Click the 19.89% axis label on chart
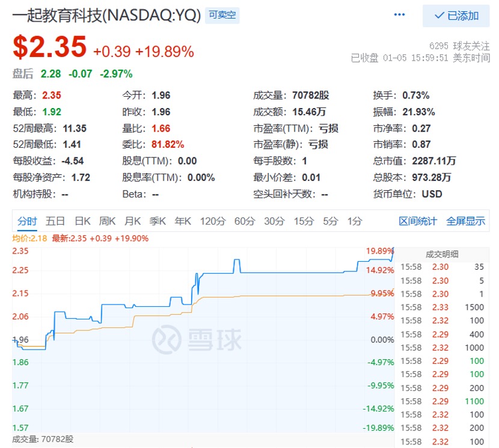 (x=379, y=251)
